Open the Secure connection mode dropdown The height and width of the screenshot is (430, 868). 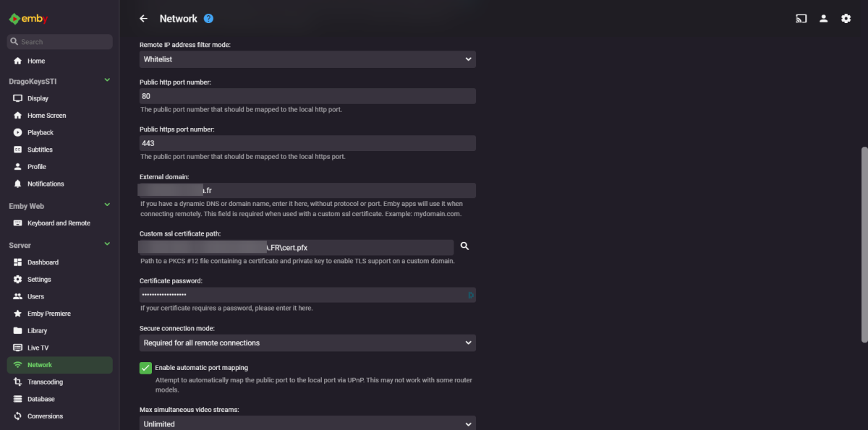click(x=307, y=343)
